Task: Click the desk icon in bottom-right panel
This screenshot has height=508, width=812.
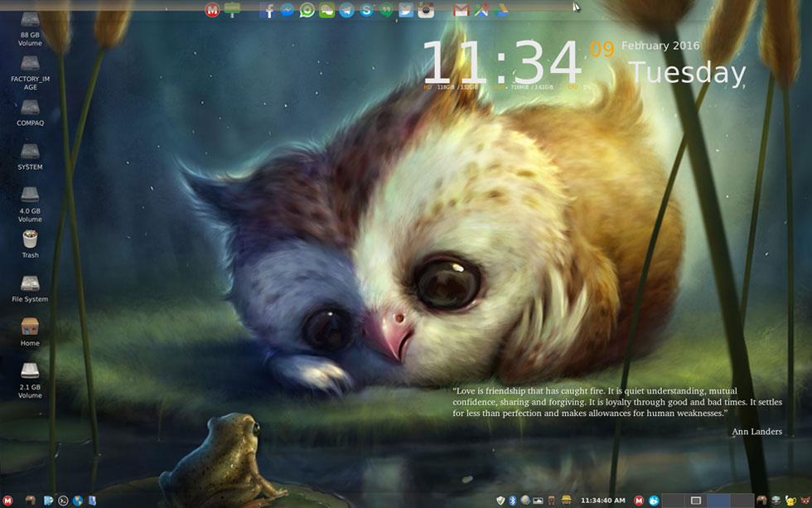Action: (761, 501)
